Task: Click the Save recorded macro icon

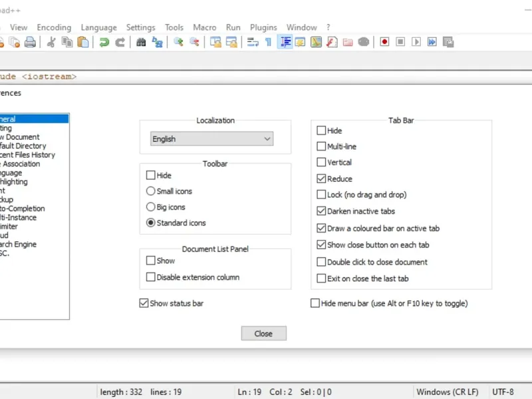Action: pyautogui.click(x=448, y=42)
